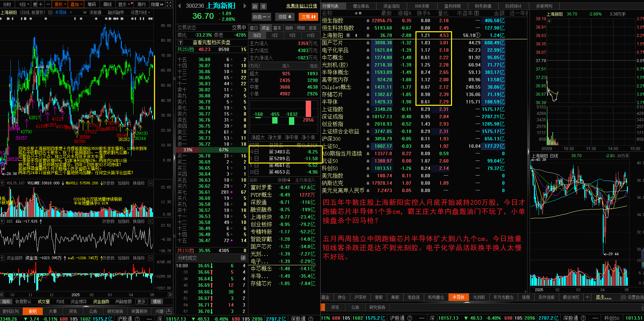Select the 5日 fund-flow period
644x321 pixels.
pyautogui.click(x=292, y=35)
